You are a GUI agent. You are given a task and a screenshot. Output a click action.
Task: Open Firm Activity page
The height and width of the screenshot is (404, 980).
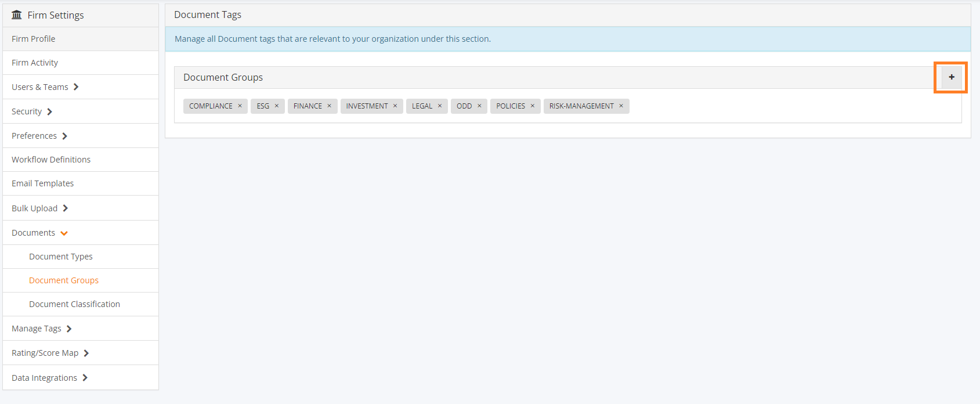[81, 63]
